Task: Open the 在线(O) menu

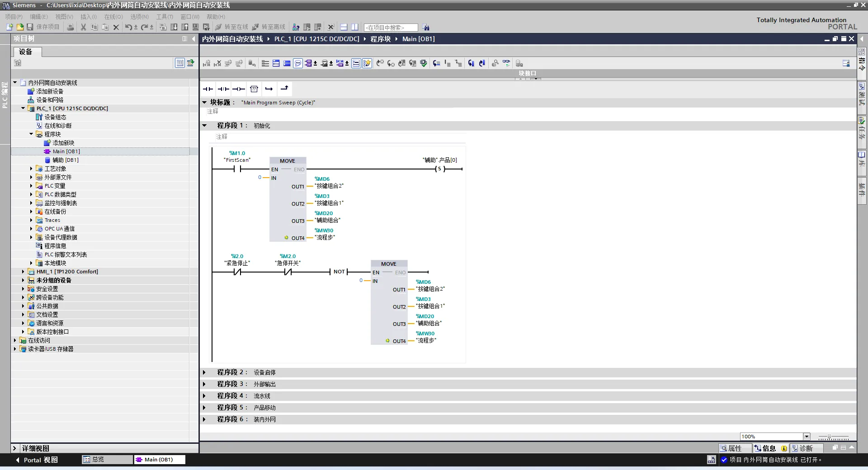Action: (x=113, y=17)
